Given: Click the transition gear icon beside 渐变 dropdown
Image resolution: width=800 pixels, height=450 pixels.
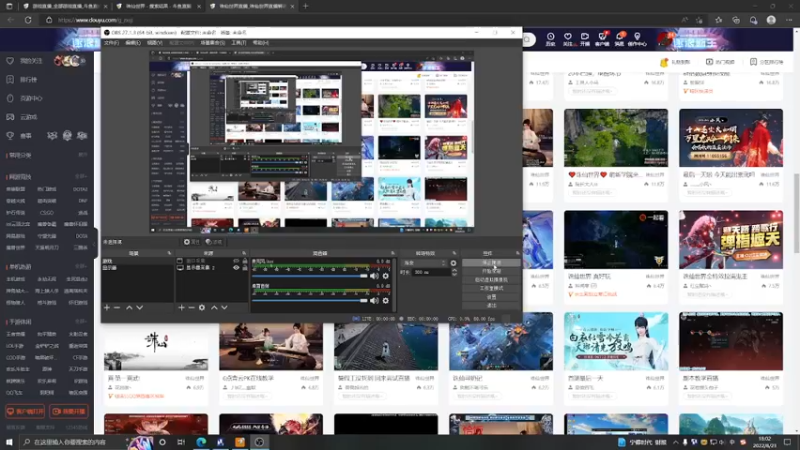Looking at the screenshot, I should (x=453, y=263).
